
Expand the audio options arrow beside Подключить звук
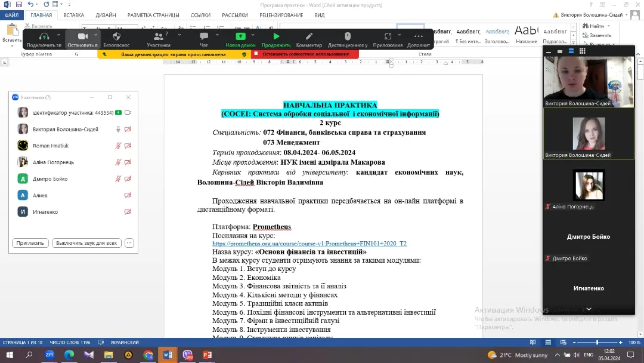[x=59, y=35]
